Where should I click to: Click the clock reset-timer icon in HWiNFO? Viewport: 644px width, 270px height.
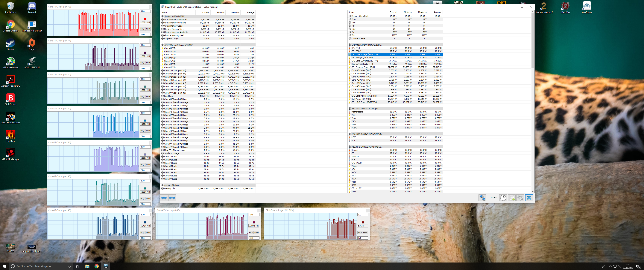[503, 198]
